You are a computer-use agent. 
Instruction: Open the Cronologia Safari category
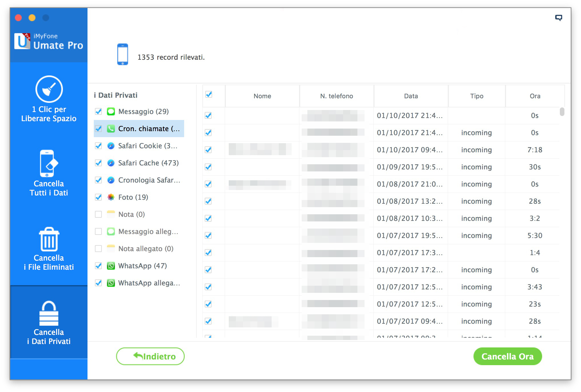tap(149, 180)
